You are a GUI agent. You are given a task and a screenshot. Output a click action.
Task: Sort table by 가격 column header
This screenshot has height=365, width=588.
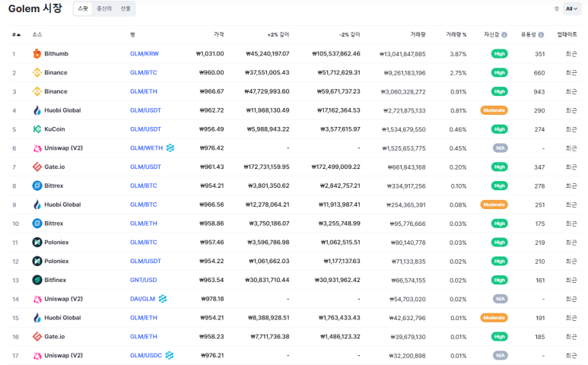(x=218, y=34)
